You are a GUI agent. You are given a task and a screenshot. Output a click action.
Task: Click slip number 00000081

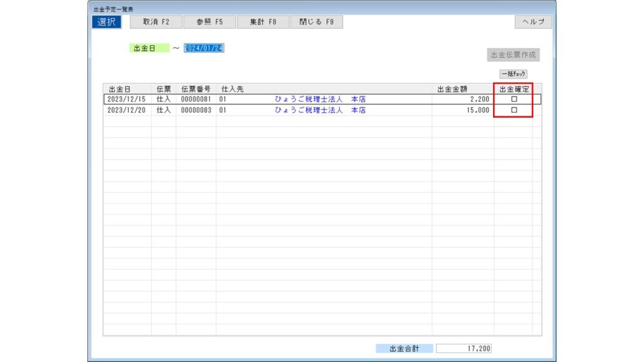tap(196, 99)
